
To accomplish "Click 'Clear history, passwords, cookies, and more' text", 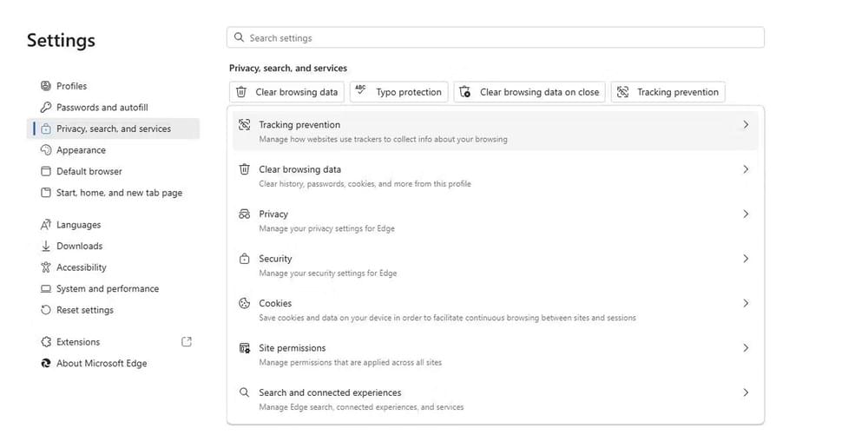I will pyautogui.click(x=365, y=184).
